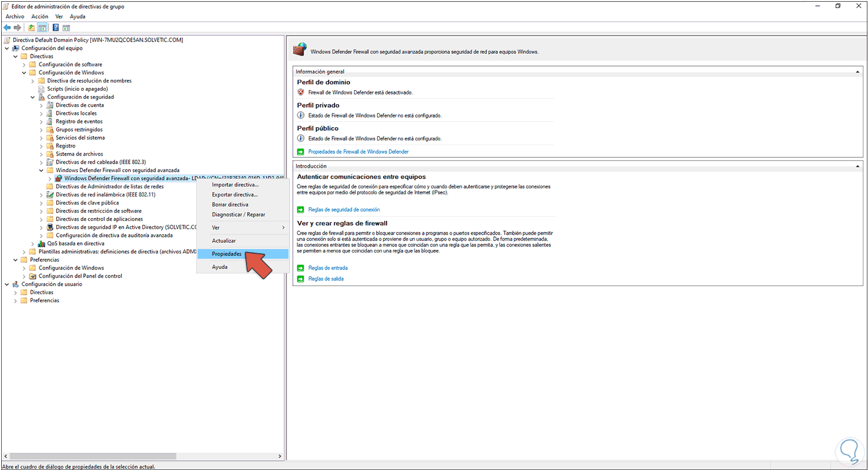868x470 pixels.
Task: Click the QoS basada en directiva chart icon
Action: point(42,243)
